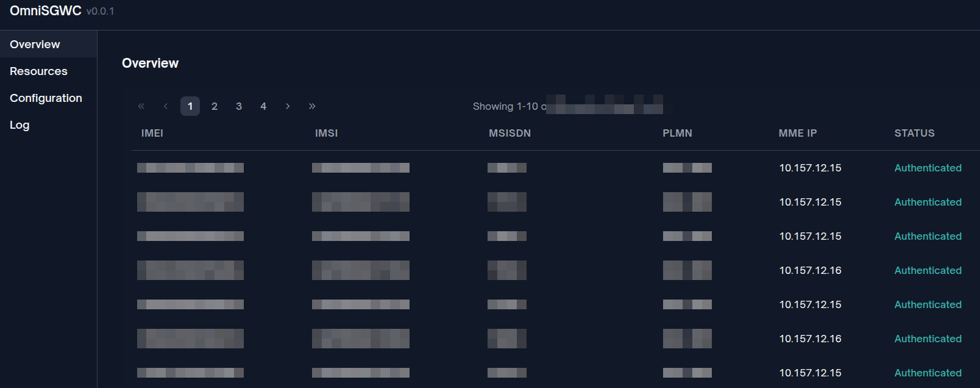
Task: Open page 3 of the table
Action: coord(239,106)
